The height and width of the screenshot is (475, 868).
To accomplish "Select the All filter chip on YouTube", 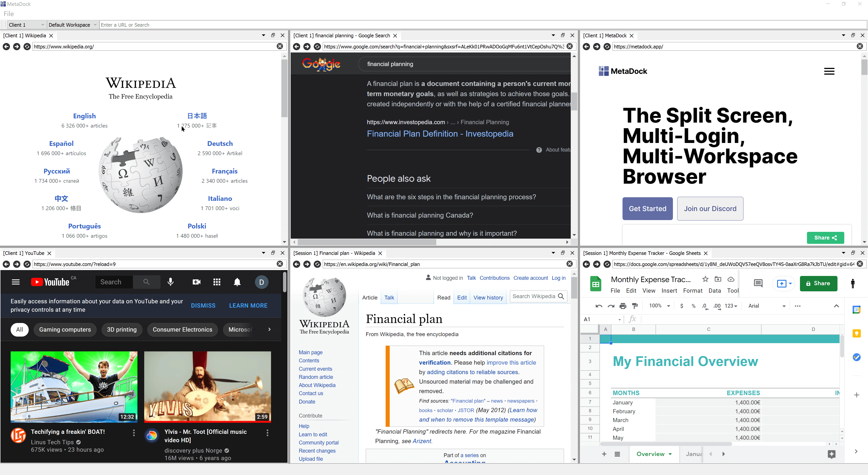I will coord(19,329).
